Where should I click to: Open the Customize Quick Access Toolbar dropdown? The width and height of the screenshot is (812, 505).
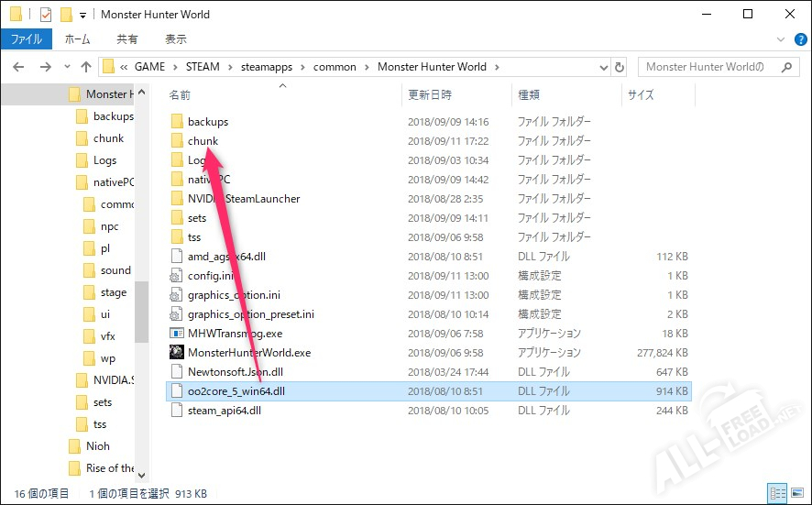click(x=83, y=16)
